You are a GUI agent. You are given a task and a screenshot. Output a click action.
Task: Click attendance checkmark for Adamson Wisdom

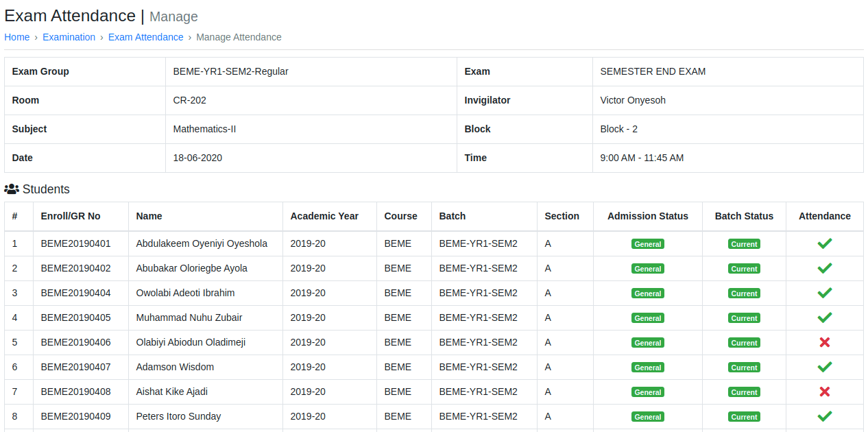click(824, 367)
